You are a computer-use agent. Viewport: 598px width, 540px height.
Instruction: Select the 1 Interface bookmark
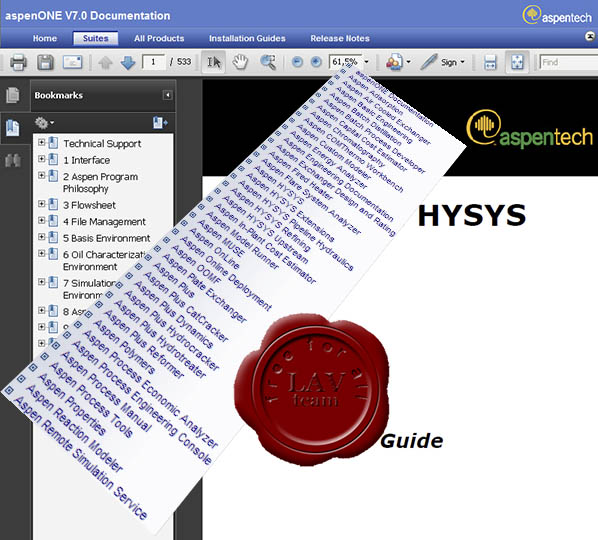point(87,160)
